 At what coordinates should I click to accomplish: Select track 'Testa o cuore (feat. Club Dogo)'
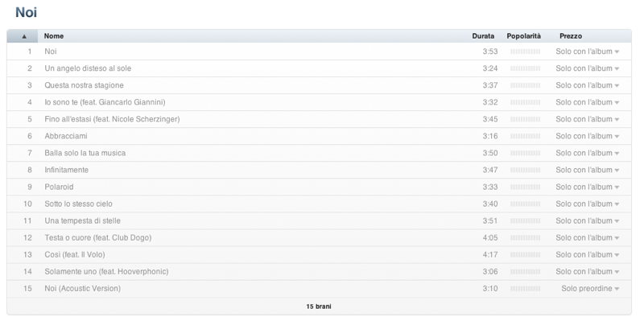[98, 237]
